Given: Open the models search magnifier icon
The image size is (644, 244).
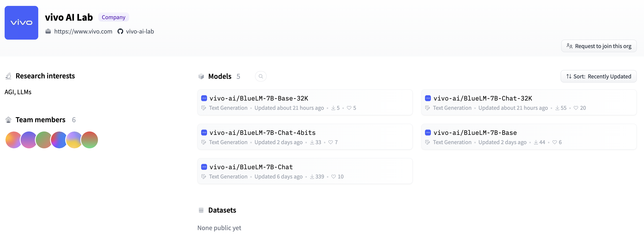Looking at the screenshot, I should point(260,76).
